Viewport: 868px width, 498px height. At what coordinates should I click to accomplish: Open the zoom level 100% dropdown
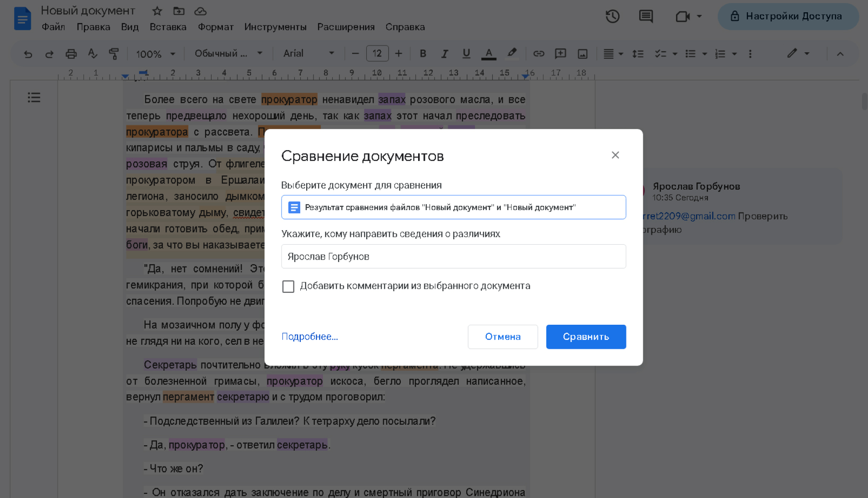coord(156,54)
